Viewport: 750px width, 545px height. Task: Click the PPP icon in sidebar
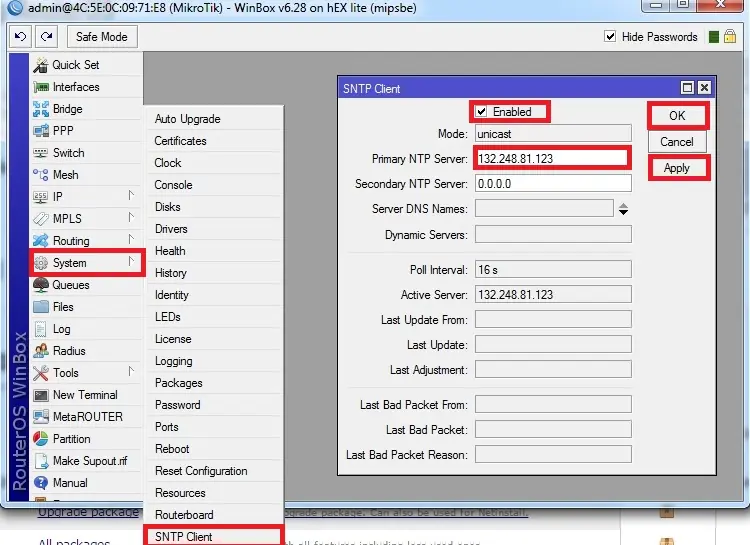[x=41, y=131]
